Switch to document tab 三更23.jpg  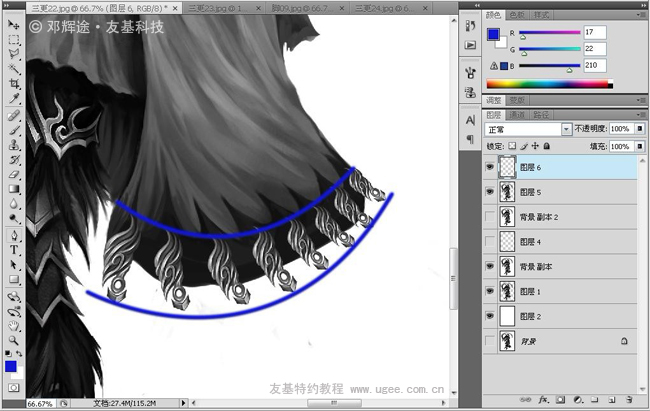[223, 8]
